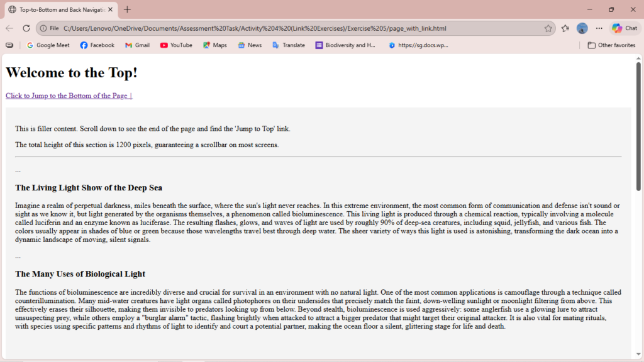Open the Gmail bookmark

(137, 45)
